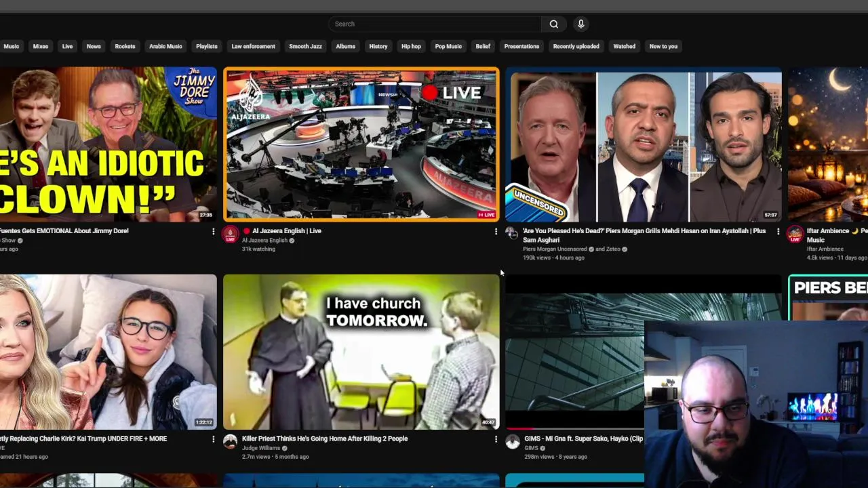Screen dimensions: 868x488
Task: Open 'GIMS - Mi Gna ft. Super Sako' title
Action: pyautogui.click(x=584, y=439)
